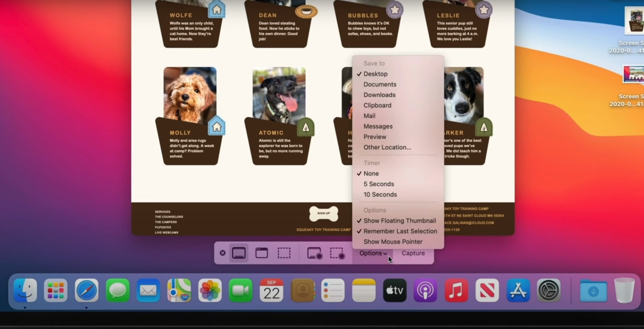
Task: Open Reminders from the Dock
Action: click(333, 290)
